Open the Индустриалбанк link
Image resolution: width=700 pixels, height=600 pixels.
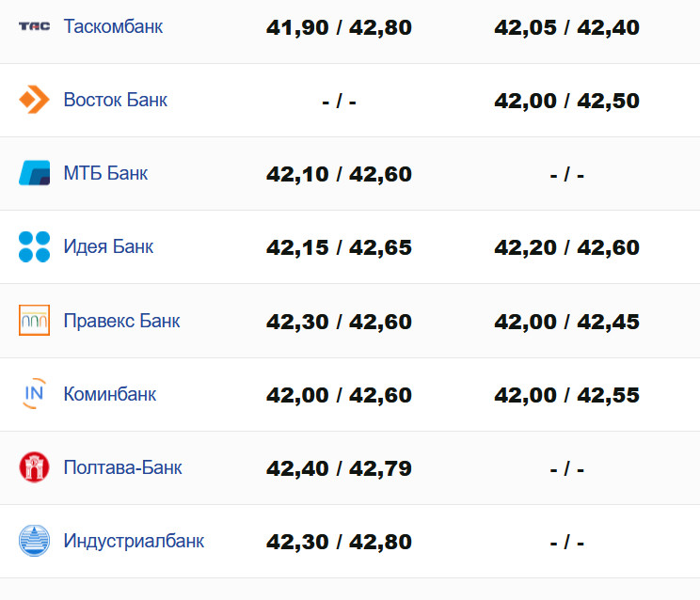coord(134,541)
